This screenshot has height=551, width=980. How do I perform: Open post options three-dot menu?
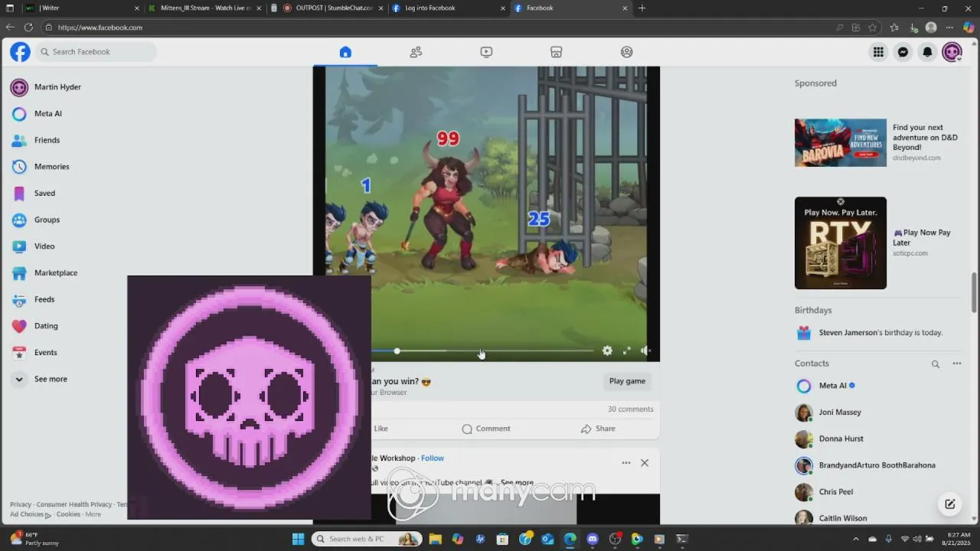626,463
